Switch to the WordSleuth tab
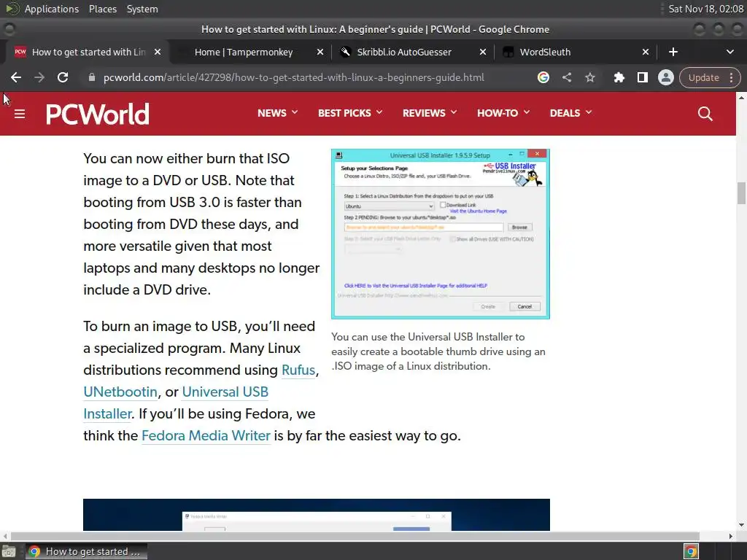This screenshot has width=747, height=560. [545, 52]
